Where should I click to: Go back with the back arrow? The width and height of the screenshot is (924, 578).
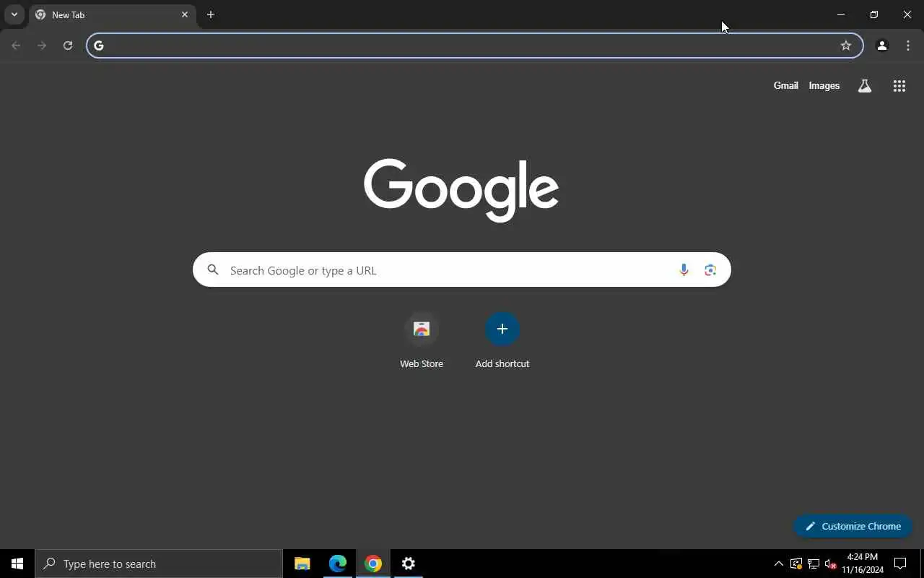click(x=16, y=46)
